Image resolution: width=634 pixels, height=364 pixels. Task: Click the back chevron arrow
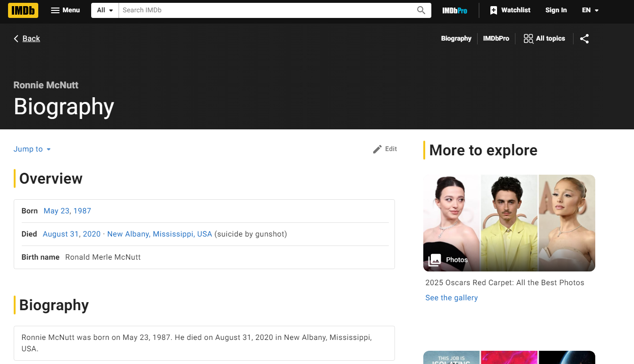click(16, 39)
